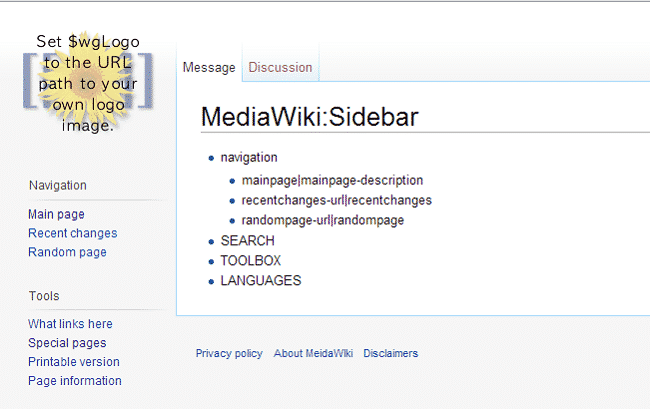Open the Disclaimers footer link
The height and width of the screenshot is (409, 650).
click(x=391, y=353)
